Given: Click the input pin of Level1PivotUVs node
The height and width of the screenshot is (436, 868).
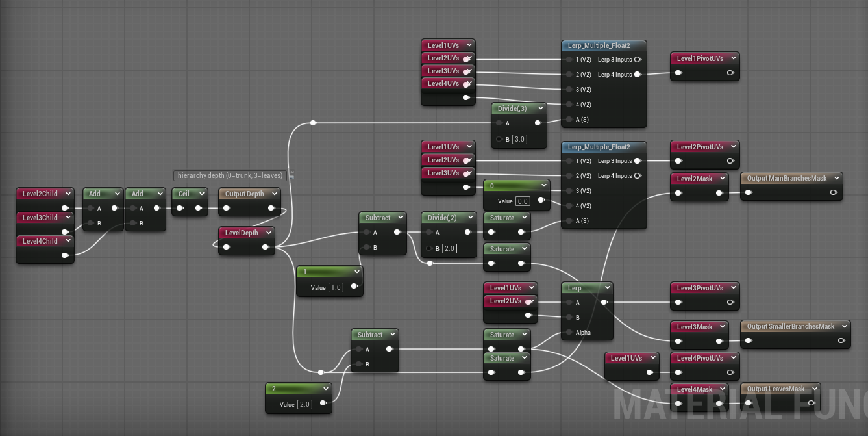Looking at the screenshot, I should [x=678, y=73].
